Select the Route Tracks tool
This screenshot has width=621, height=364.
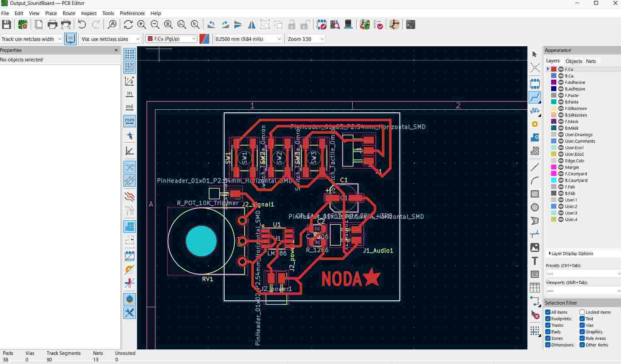click(535, 97)
